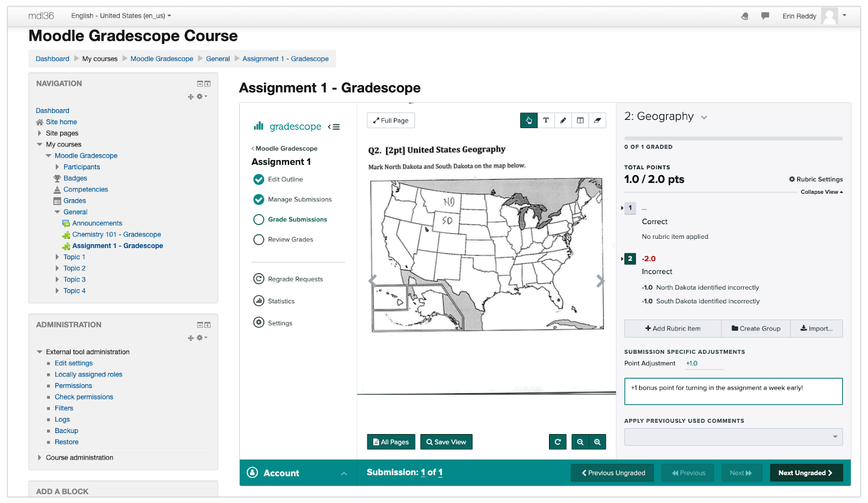Click the bonus point comment text box
This screenshot has width=868, height=503.
coord(733,391)
